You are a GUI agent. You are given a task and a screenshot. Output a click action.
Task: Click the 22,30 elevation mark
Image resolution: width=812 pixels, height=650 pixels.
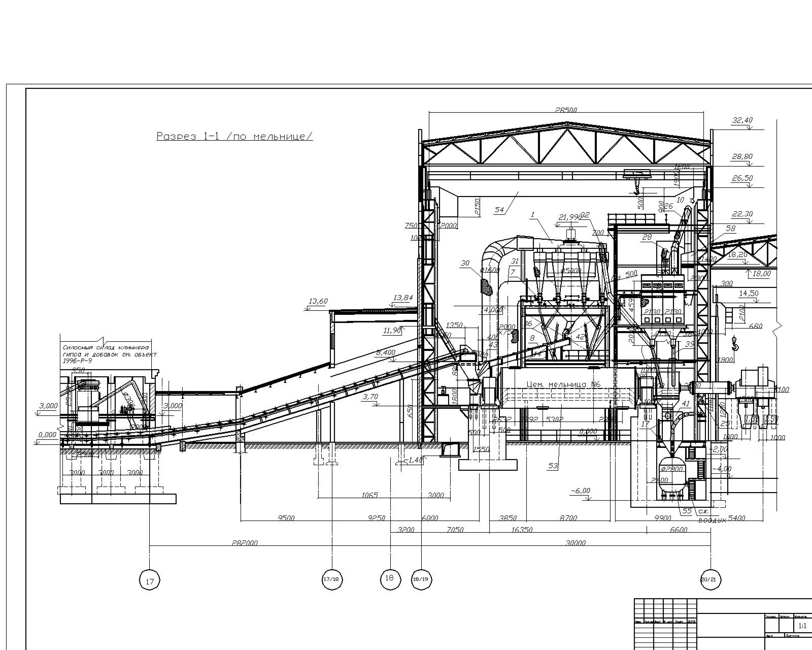(742, 214)
